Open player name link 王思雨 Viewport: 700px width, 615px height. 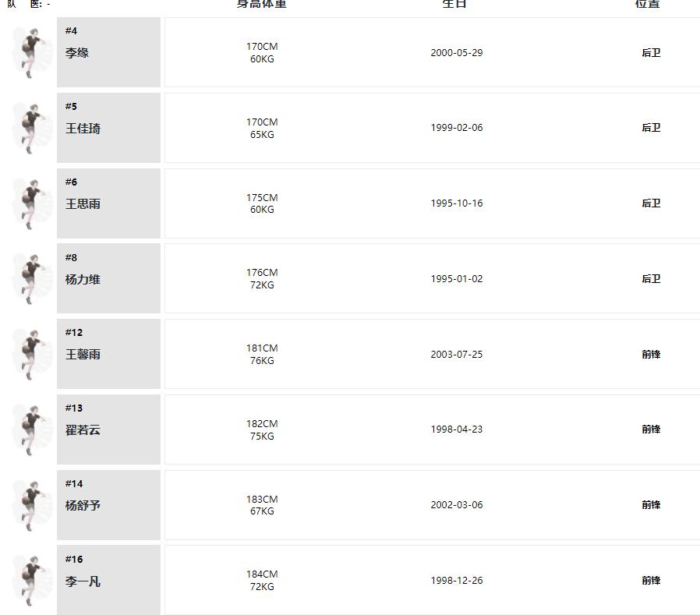pos(83,204)
